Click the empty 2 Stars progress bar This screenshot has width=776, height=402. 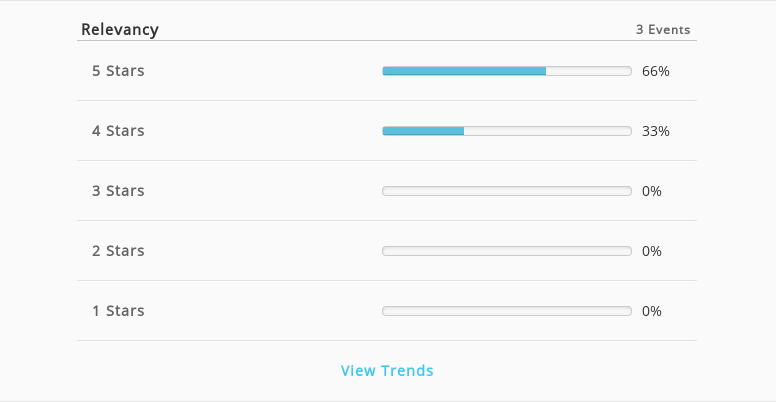(x=507, y=251)
